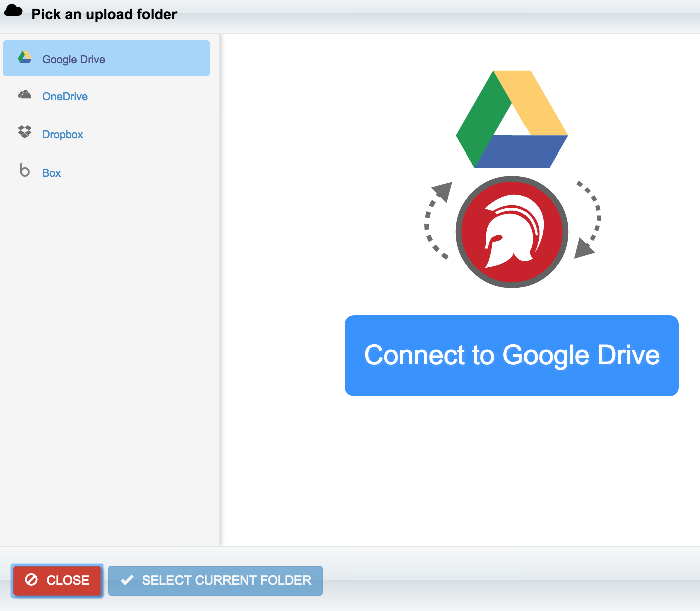
Task: Click Connect to Google Drive button
Action: pos(512,356)
